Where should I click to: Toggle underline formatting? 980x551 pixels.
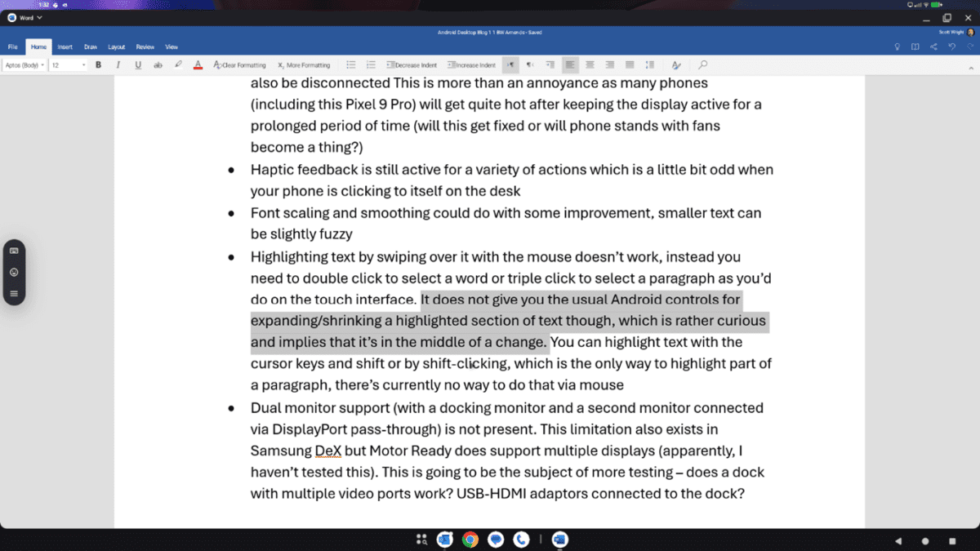pyautogui.click(x=137, y=64)
